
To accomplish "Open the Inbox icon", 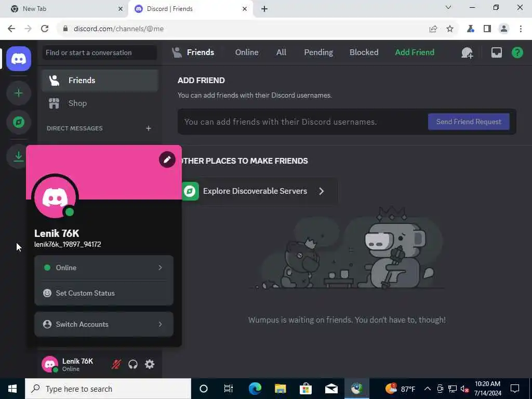I will coord(496,52).
